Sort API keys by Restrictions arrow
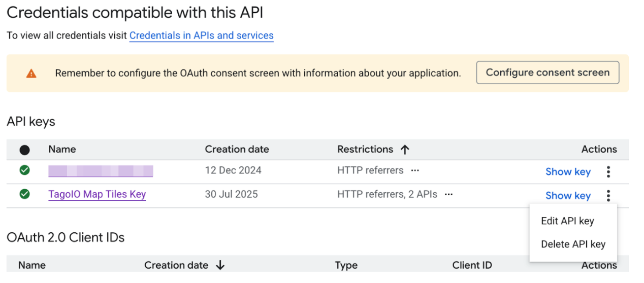 pos(405,150)
